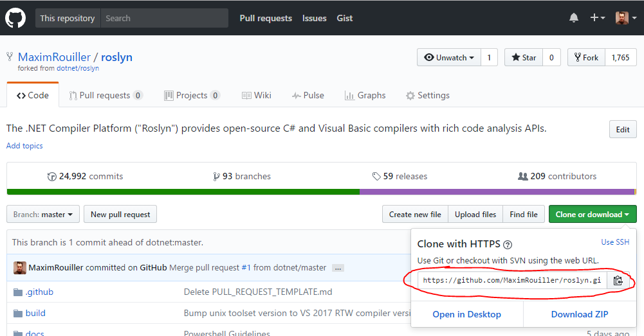Fork the repository
Viewport: 644px width, 336px height.
pos(586,57)
